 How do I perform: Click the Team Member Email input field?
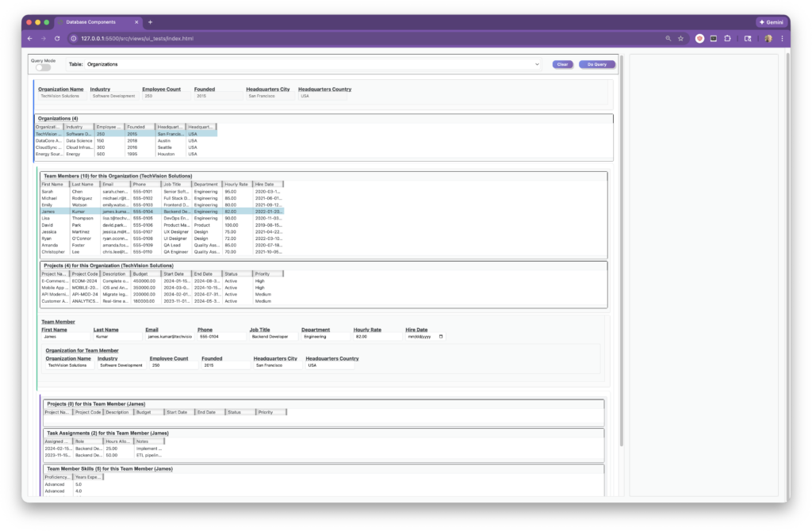(x=169, y=336)
